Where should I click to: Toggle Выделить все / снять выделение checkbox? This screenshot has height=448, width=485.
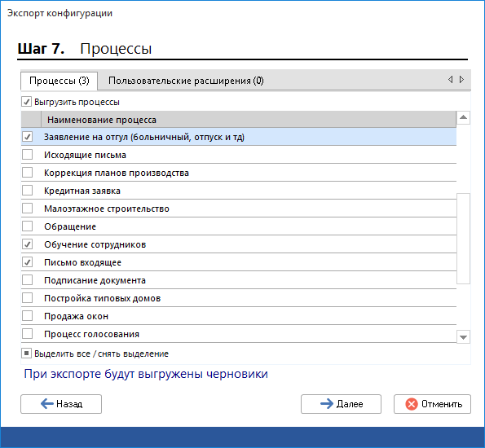tap(27, 353)
